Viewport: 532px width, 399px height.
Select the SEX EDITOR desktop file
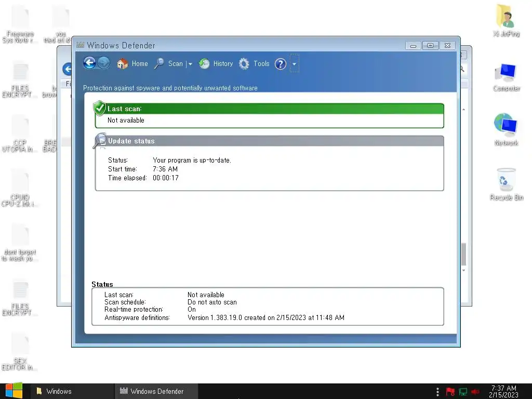click(x=20, y=352)
